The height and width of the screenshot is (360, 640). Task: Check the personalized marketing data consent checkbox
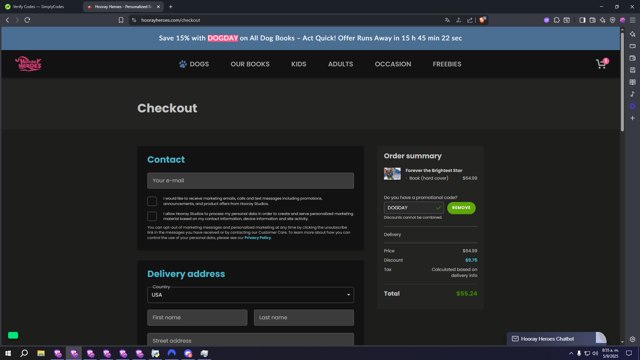click(152, 216)
